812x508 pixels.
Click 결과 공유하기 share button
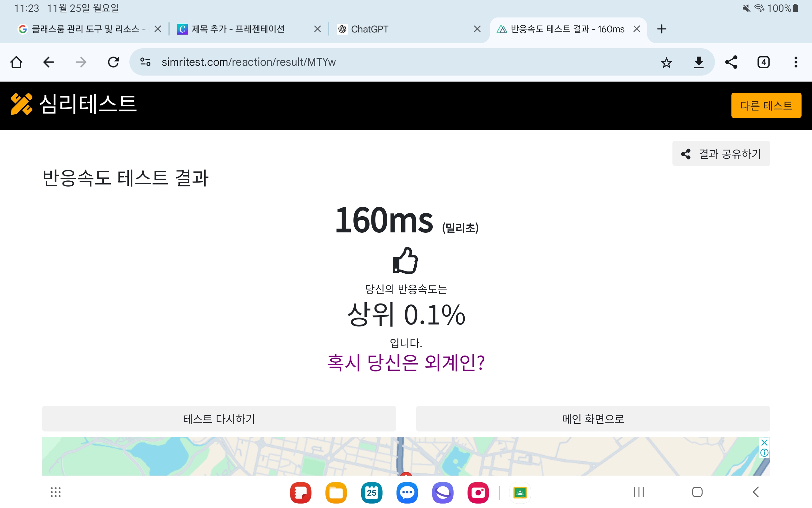click(721, 154)
